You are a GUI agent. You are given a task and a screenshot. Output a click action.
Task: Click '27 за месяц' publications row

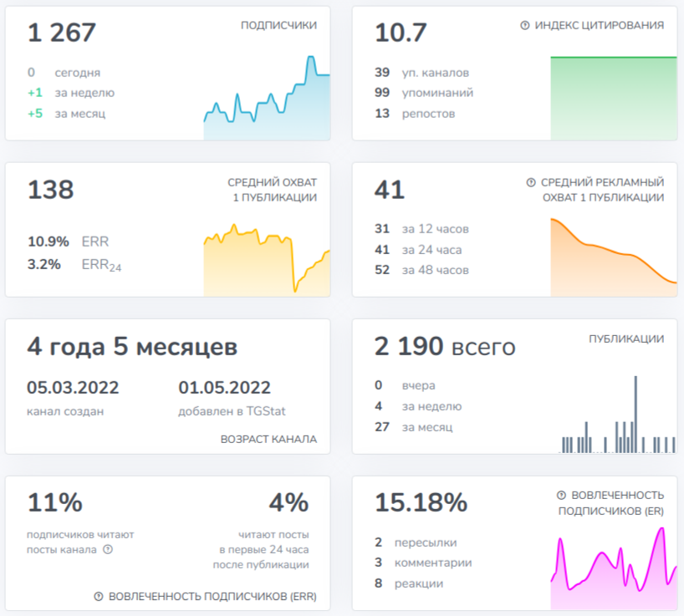[414, 427]
